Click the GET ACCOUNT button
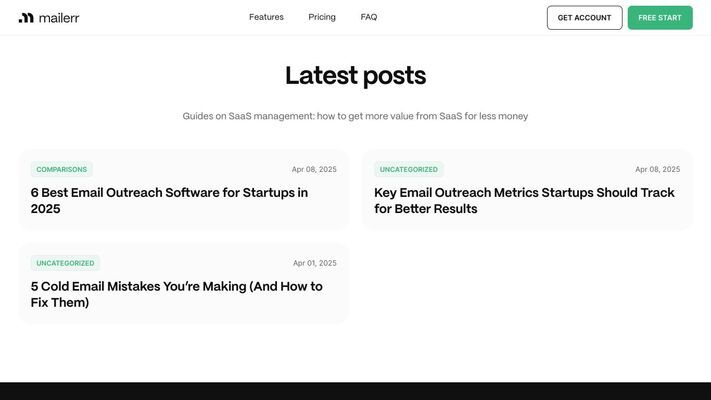 click(584, 18)
